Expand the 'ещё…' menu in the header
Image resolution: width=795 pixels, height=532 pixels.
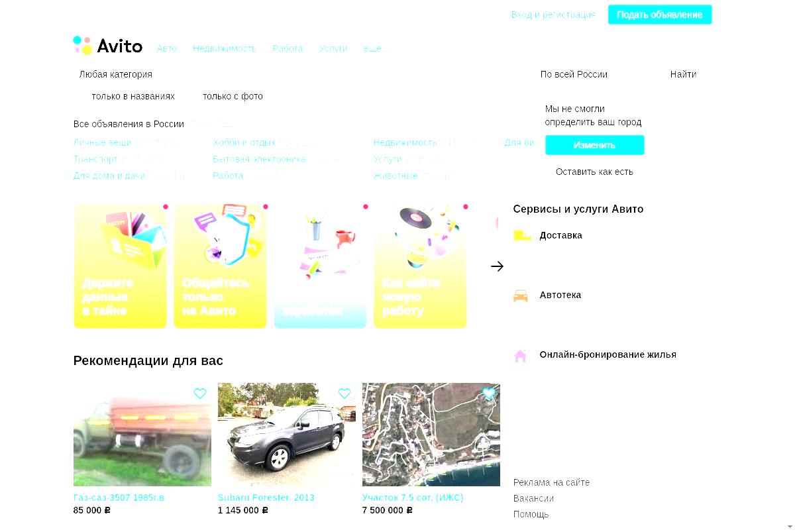click(375, 48)
